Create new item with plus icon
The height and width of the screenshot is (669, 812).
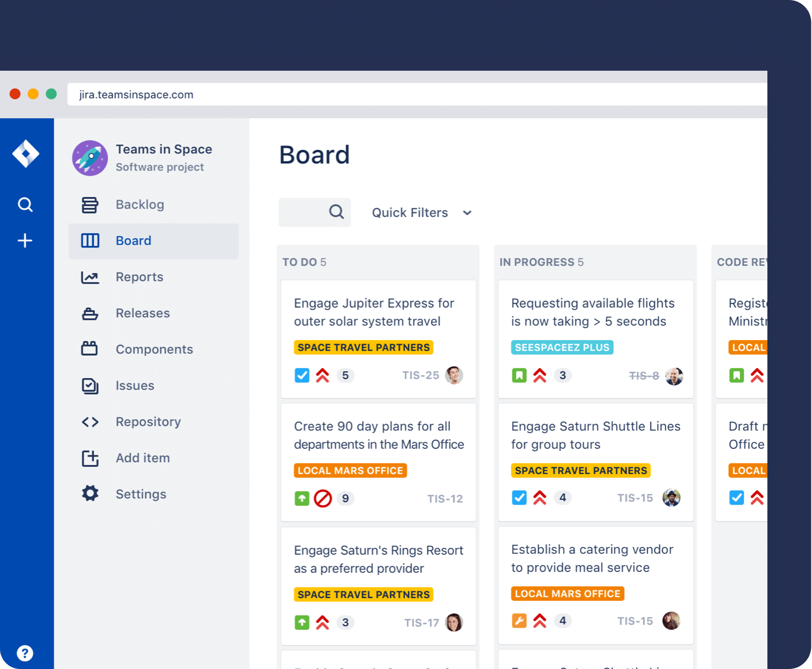coord(25,241)
